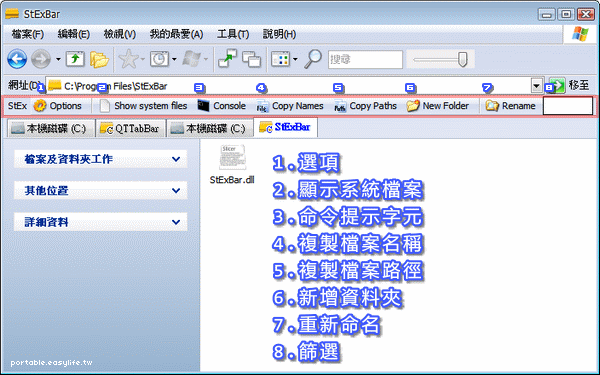Click the address bar path field
The height and width of the screenshot is (375, 600).
click(288, 86)
